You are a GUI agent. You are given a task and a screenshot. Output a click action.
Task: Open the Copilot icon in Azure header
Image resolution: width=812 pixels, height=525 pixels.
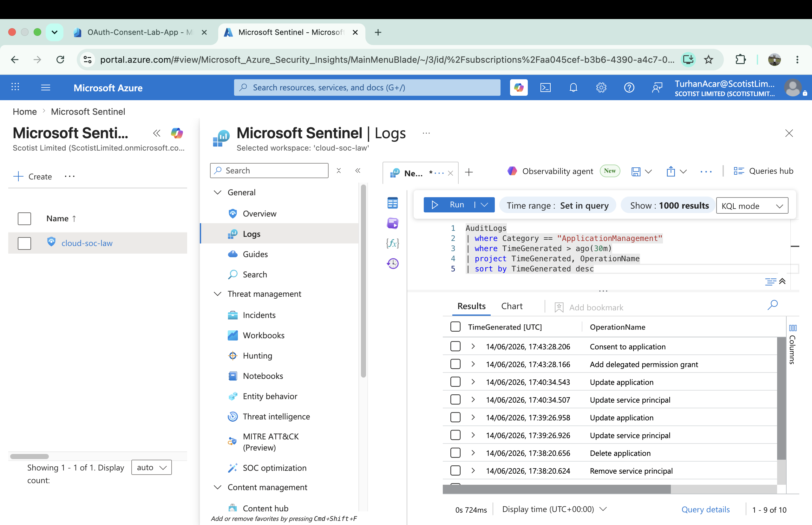(x=519, y=87)
